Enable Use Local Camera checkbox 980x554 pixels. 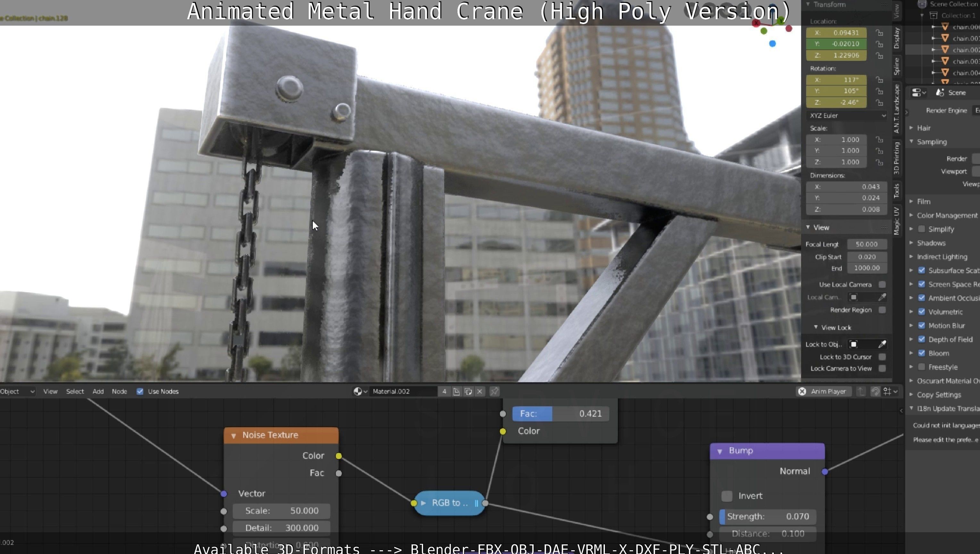tap(882, 285)
